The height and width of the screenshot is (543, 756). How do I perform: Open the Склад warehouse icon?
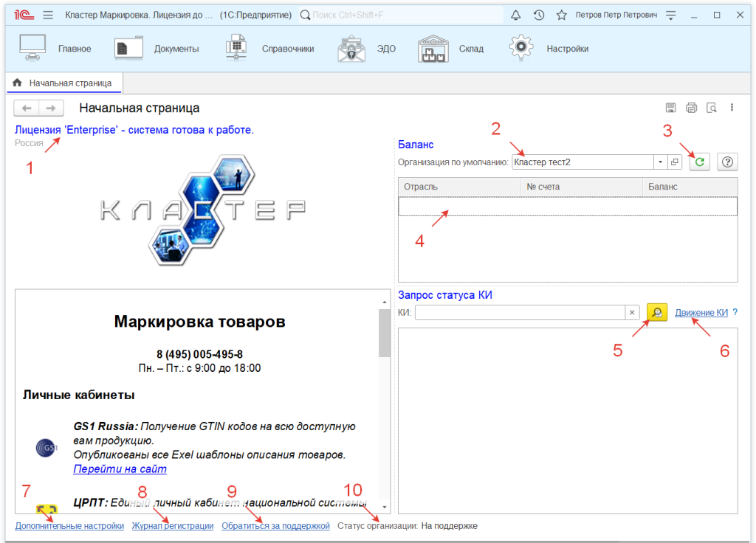[433, 49]
